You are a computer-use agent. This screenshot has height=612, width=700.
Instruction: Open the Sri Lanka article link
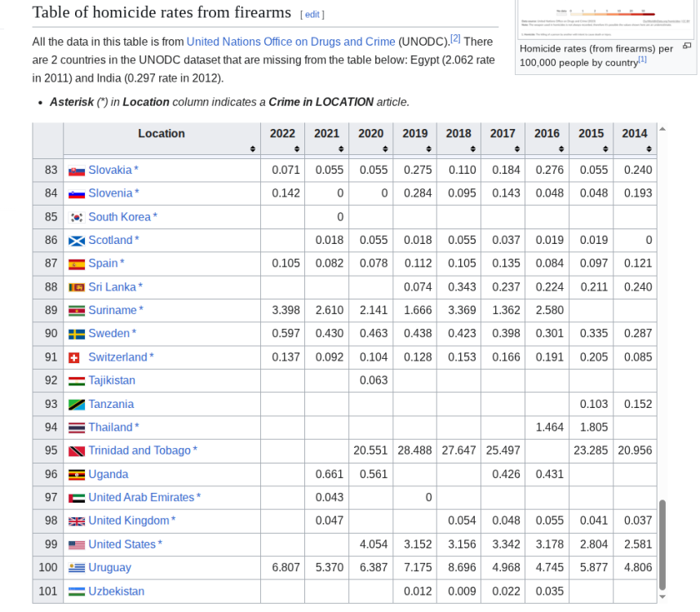pyautogui.click(x=112, y=287)
